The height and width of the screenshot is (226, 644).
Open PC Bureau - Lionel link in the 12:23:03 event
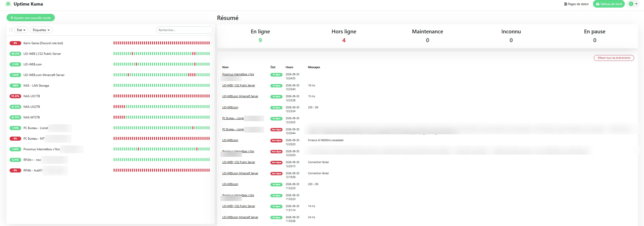tap(233, 118)
